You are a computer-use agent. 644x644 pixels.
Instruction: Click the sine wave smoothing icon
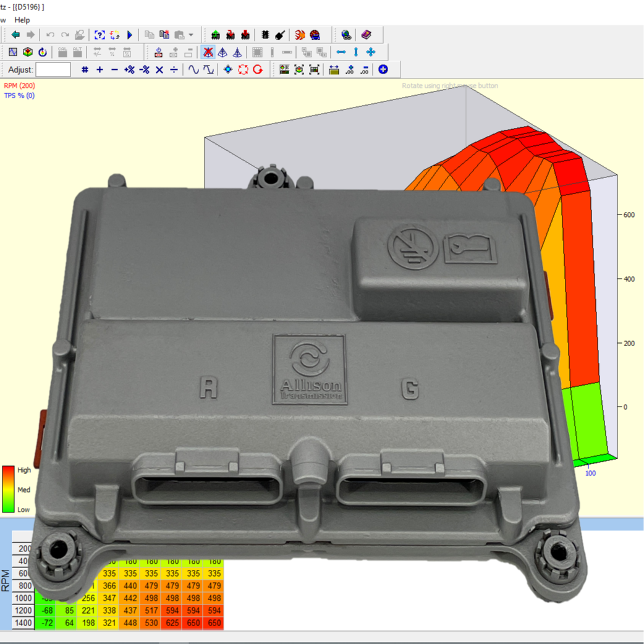click(194, 70)
